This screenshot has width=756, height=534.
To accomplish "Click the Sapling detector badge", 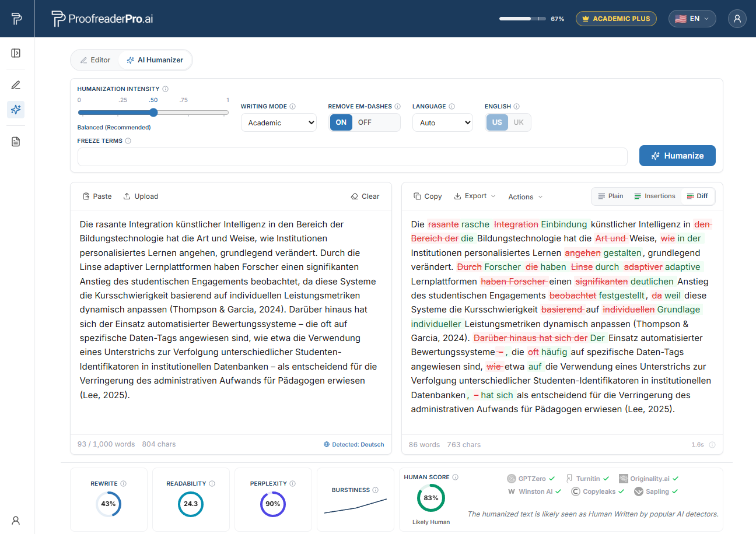I will tap(656, 491).
